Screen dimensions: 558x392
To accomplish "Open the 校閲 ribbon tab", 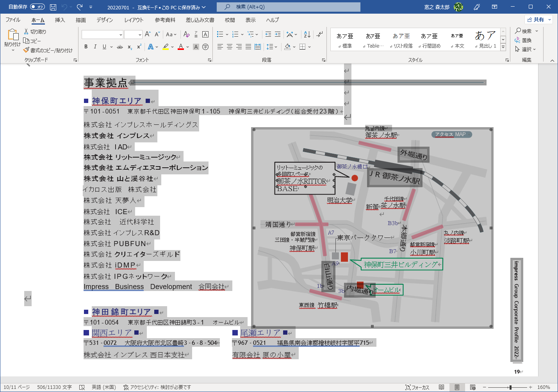I will (x=230, y=20).
